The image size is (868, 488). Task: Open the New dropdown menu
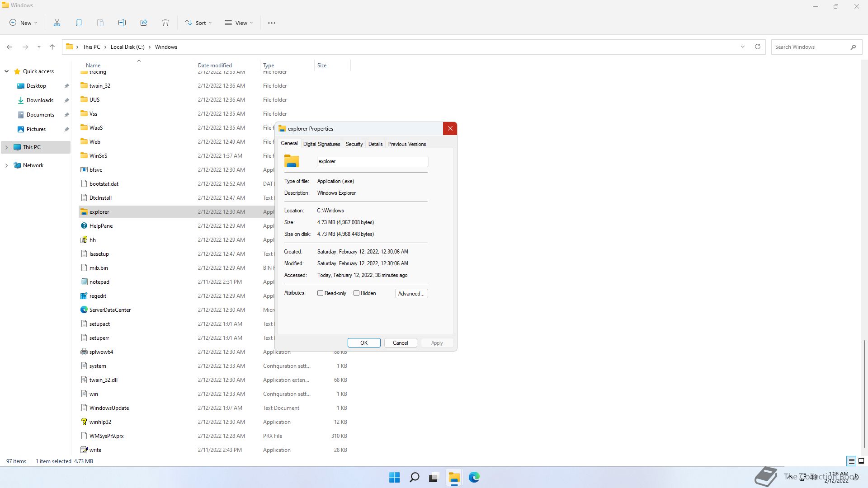pyautogui.click(x=23, y=23)
